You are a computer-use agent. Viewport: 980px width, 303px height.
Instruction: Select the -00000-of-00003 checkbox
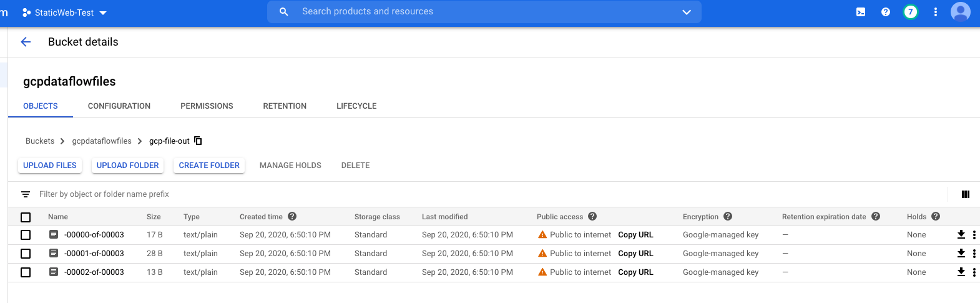tap(26, 235)
